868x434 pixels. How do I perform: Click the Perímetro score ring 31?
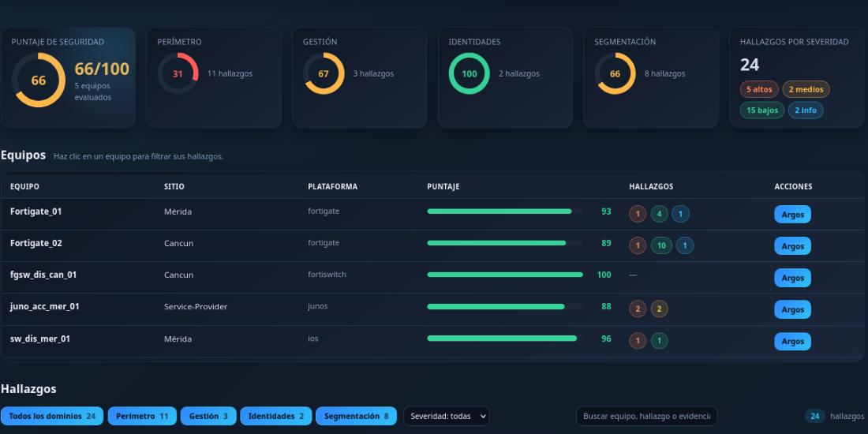[178, 73]
